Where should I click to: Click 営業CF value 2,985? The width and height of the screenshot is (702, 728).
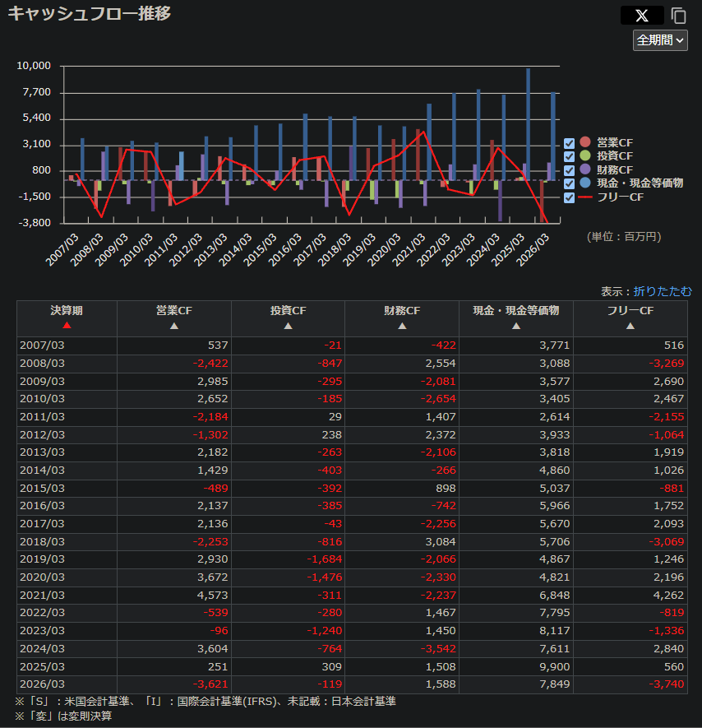pos(213,382)
